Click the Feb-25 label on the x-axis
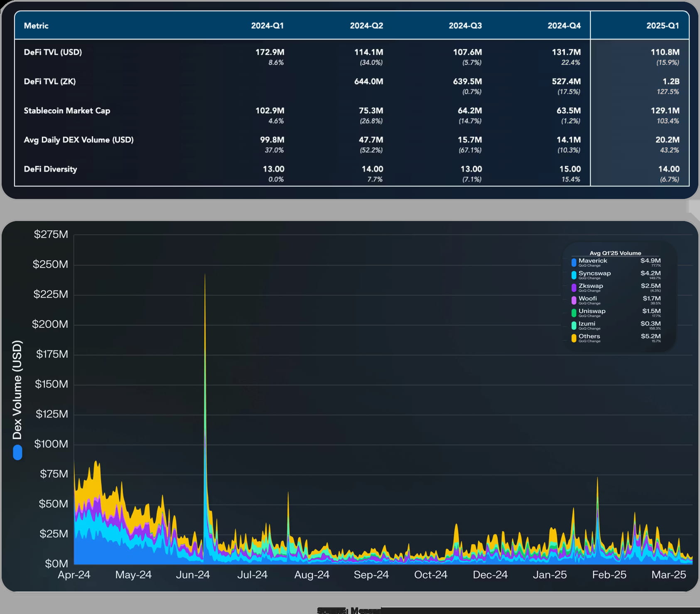This screenshot has height=614, width=700. pyautogui.click(x=609, y=575)
